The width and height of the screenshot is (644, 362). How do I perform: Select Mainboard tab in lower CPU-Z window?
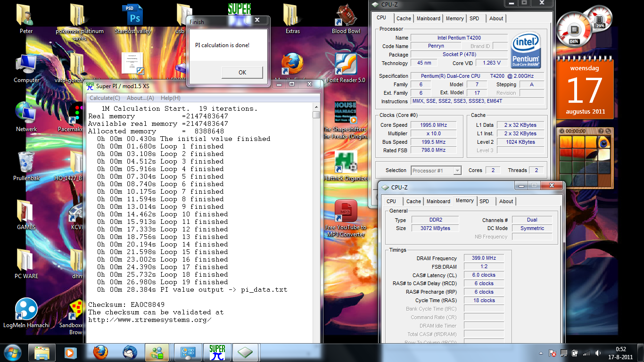tap(438, 201)
